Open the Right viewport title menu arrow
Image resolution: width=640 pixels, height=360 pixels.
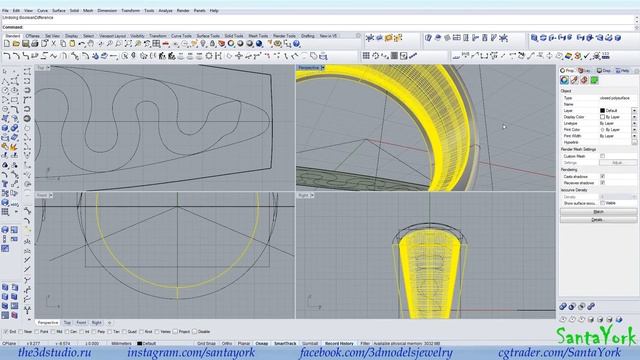coord(312,196)
